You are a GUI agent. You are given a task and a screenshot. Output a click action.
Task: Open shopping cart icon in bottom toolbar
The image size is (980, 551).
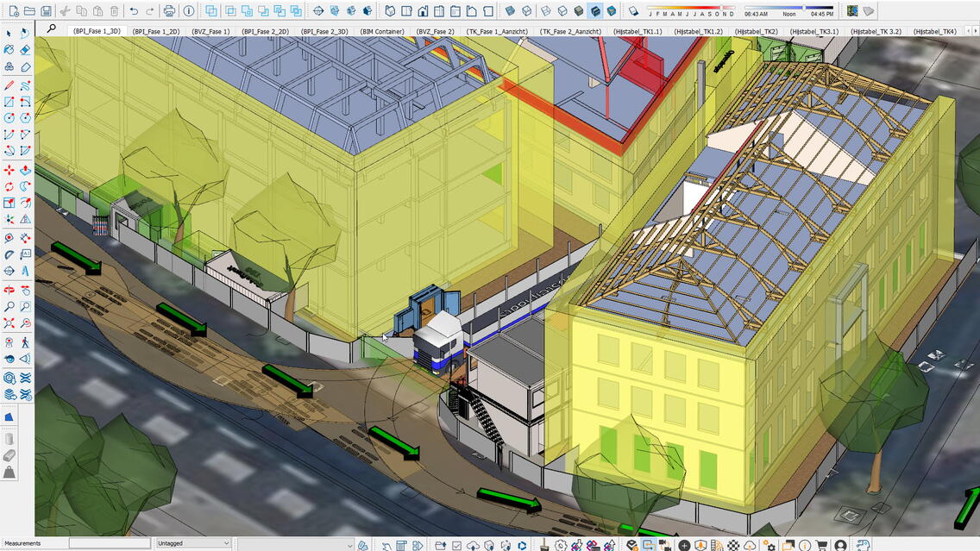822,545
